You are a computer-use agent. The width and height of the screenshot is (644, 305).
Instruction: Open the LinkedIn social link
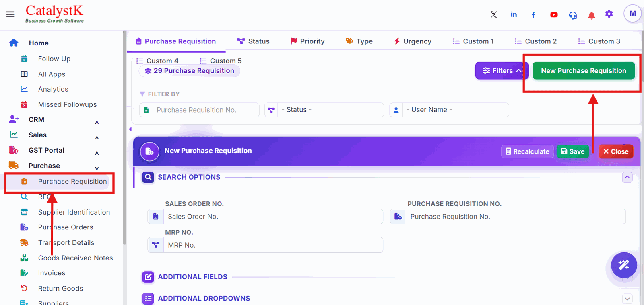coord(514,14)
